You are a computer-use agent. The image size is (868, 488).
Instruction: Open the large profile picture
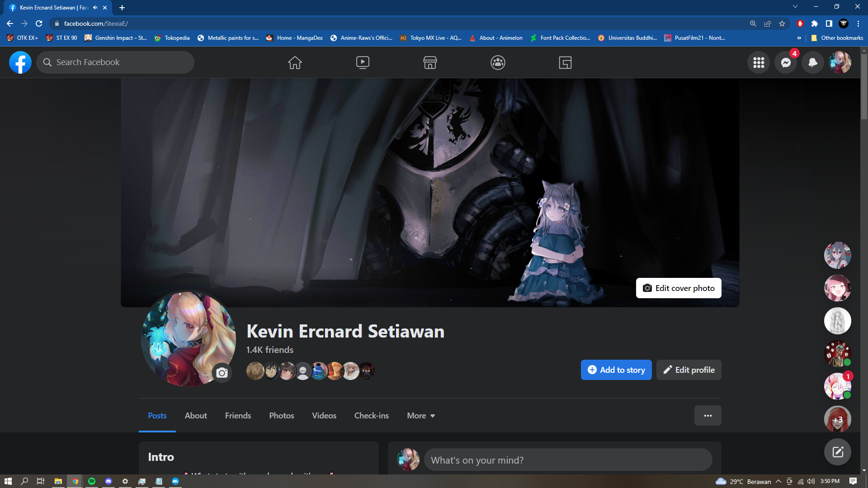point(189,338)
